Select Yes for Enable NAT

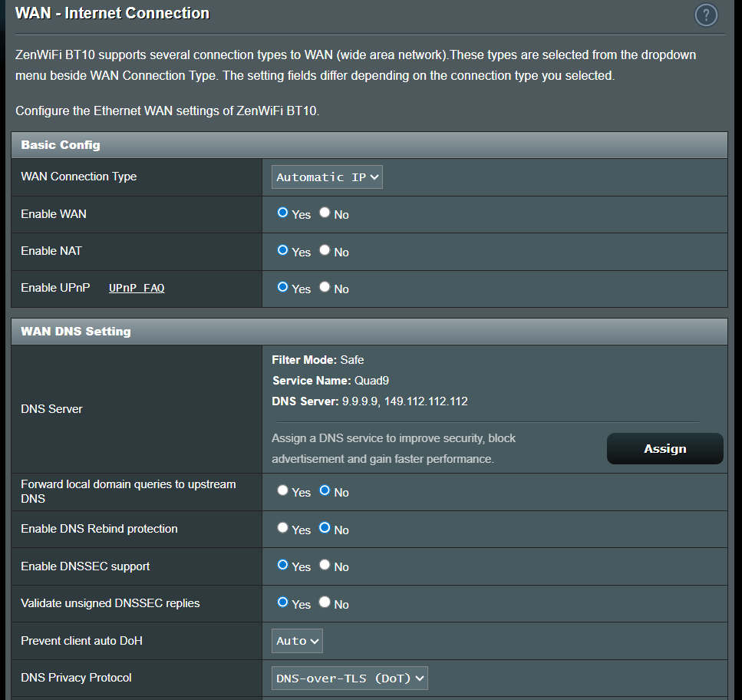pyautogui.click(x=282, y=250)
